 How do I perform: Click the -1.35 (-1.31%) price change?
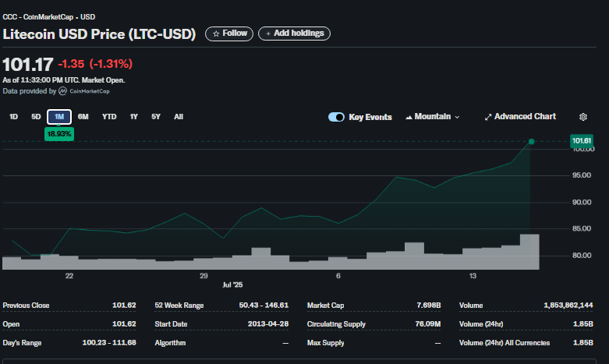[x=96, y=64]
